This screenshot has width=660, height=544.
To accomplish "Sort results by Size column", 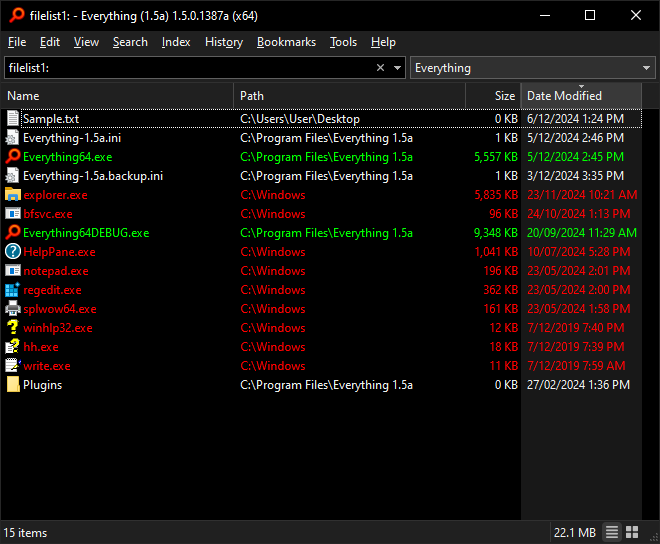I will pos(493,96).
